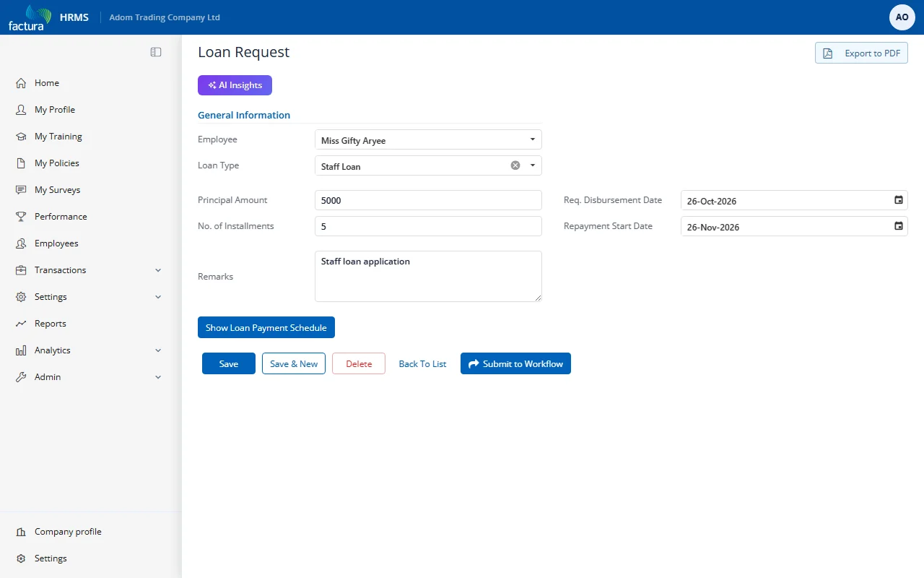Open the Loan Type dropdown arrow
The width and height of the screenshot is (924, 578).
533,165
